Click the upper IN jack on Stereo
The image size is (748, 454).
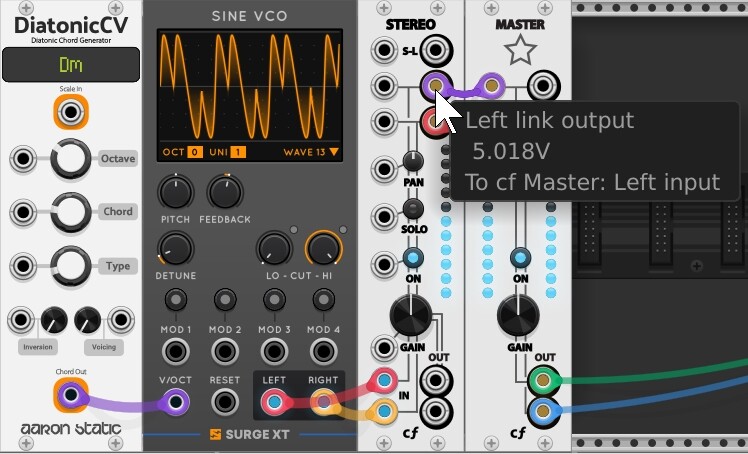coord(384,381)
